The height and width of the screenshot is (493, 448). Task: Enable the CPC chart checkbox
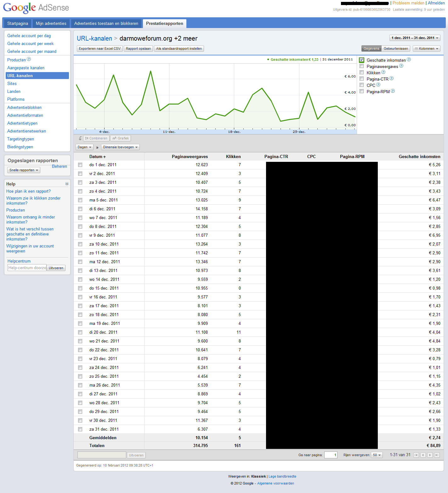362,85
